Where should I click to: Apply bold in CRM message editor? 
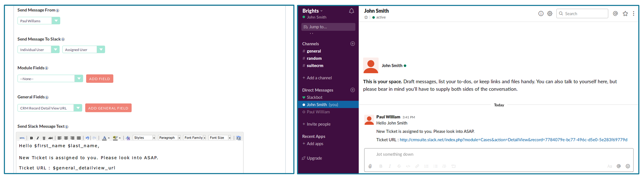click(31, 138)
